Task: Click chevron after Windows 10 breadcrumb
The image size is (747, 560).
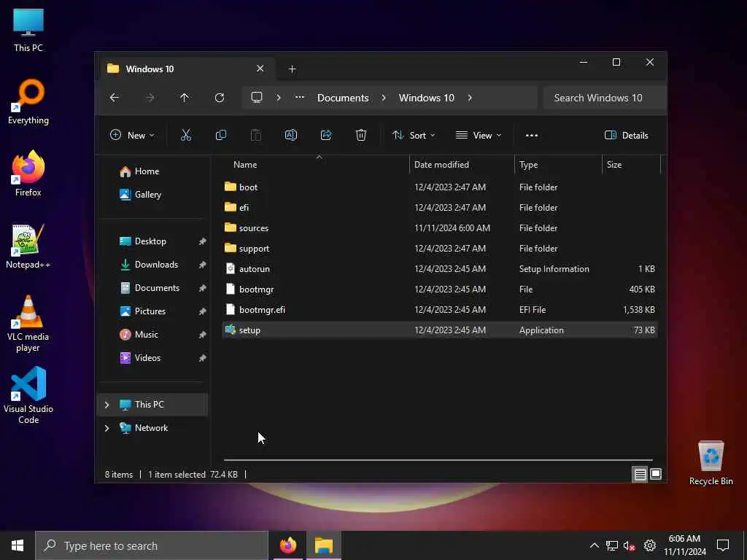Action: coord(470,98)
